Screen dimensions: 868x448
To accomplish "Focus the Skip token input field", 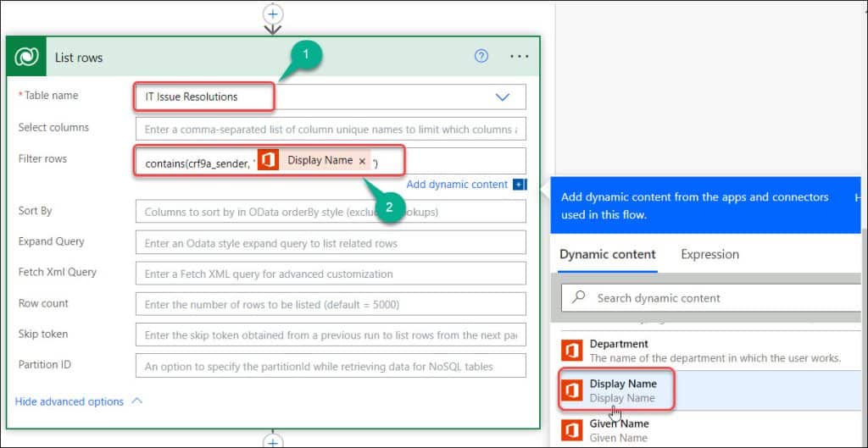I will pos(331,335).
